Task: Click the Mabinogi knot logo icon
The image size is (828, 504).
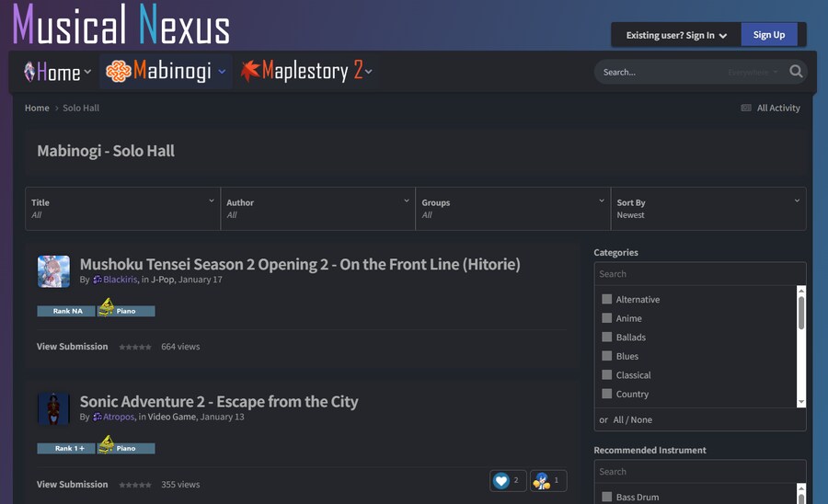Action: tap(119, 71)
